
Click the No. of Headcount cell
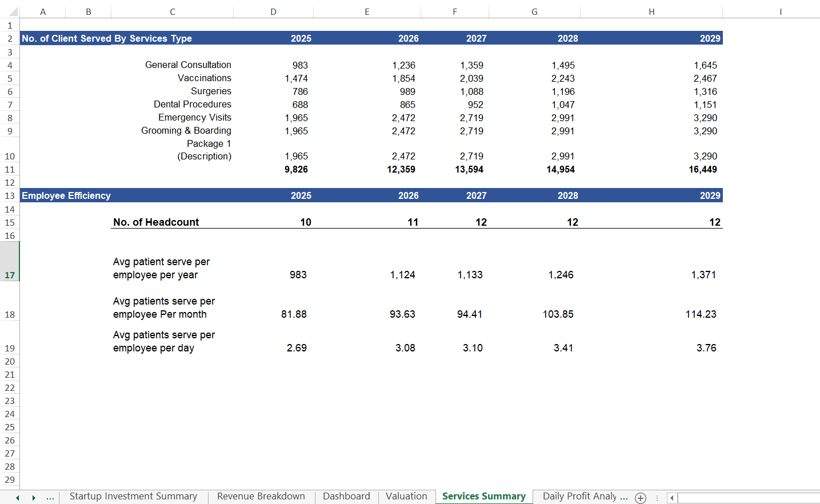pyautogui.click(x=156, y=222)
